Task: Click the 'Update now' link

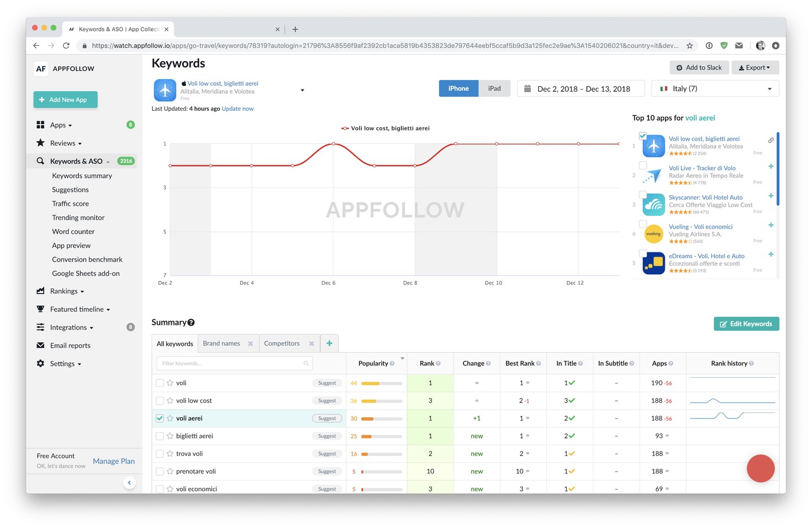Action: [x=237, y=109]
